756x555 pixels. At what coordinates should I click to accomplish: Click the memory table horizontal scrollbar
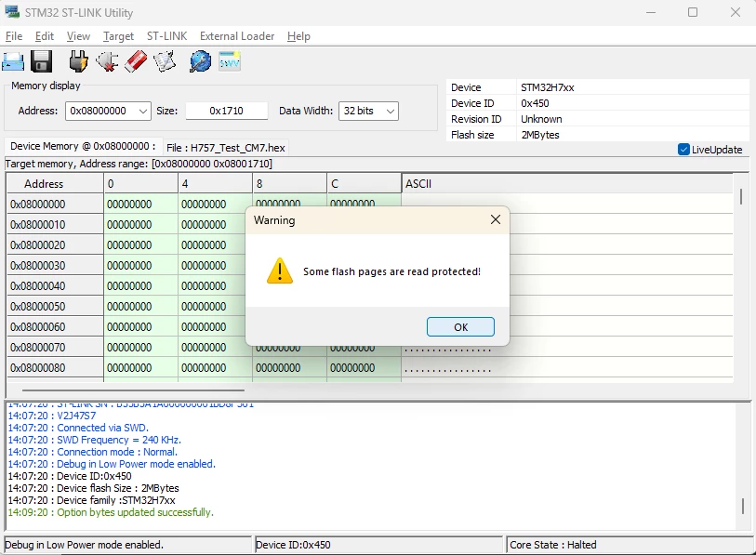[x=133, y=390]
